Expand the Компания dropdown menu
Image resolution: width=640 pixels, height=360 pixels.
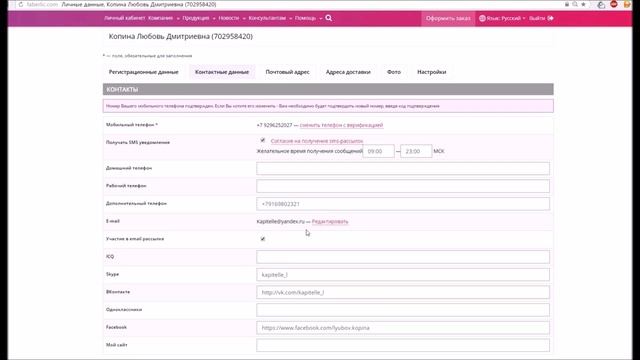coord(164,18)
